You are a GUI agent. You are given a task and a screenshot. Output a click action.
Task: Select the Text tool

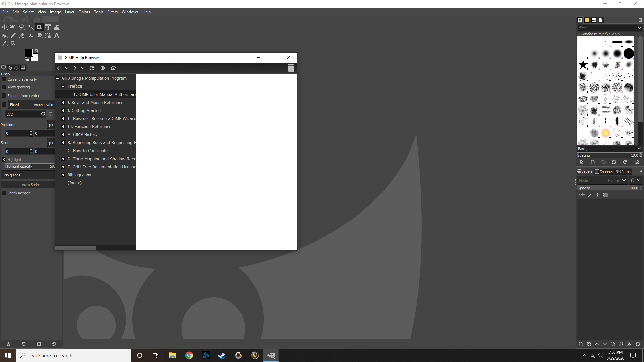57,36
